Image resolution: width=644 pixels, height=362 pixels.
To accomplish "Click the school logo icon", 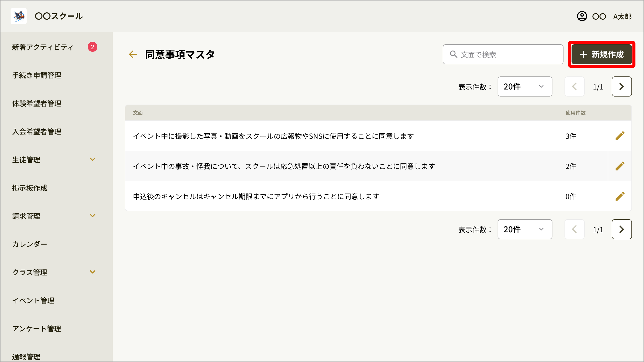I will (x=19, y=16).
